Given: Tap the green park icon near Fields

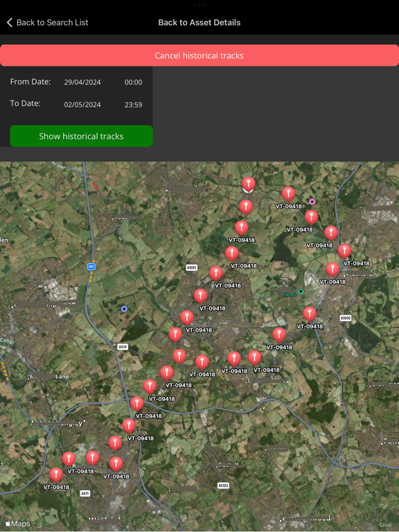Looking at the screenshot, I should (301, 292).
